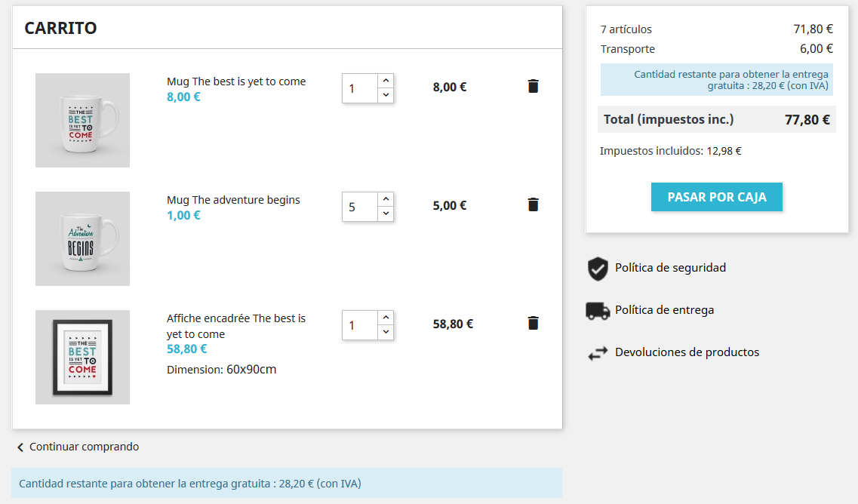The height and width of the screenshot is (504, 858).
Task: Delete the Affiche encadrée item
Action: point(534,323)
